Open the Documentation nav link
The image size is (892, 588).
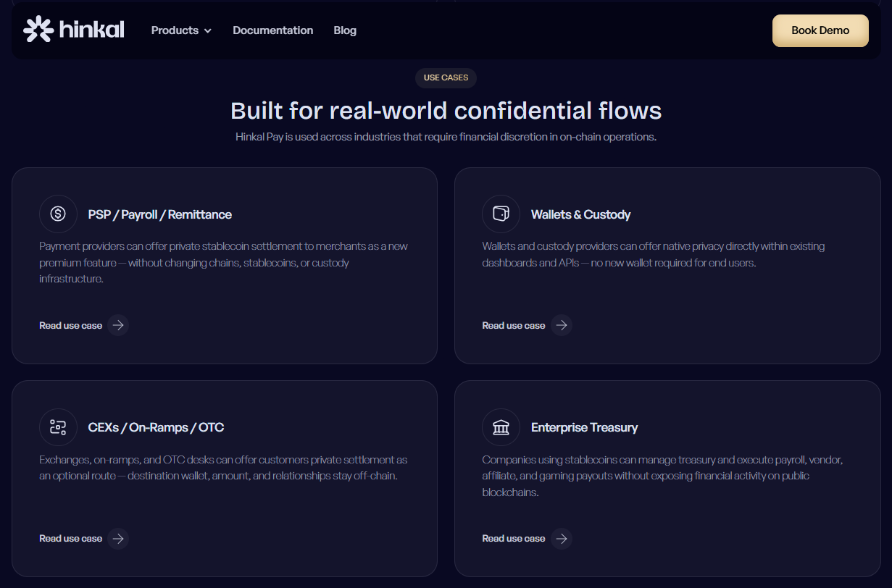273,30
